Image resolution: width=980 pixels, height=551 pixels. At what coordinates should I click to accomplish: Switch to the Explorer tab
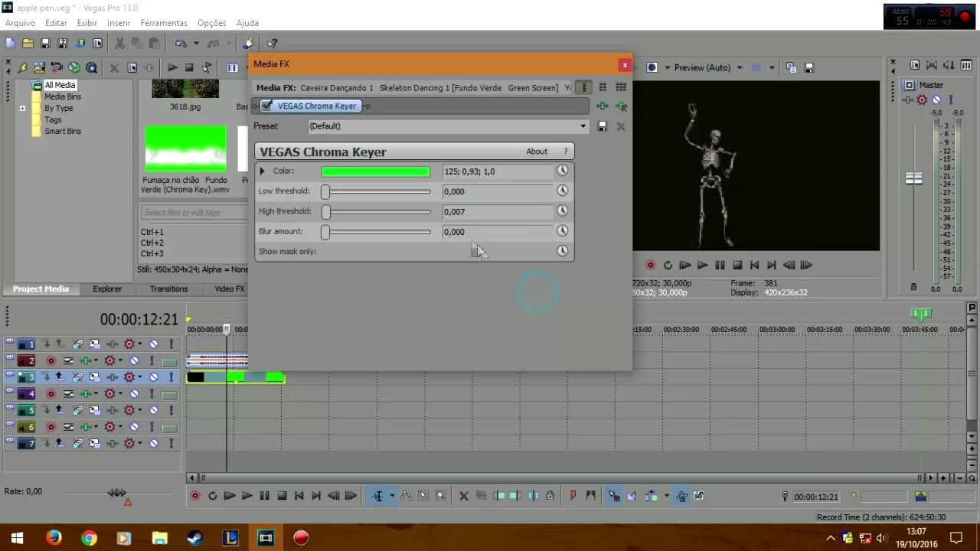107,289
